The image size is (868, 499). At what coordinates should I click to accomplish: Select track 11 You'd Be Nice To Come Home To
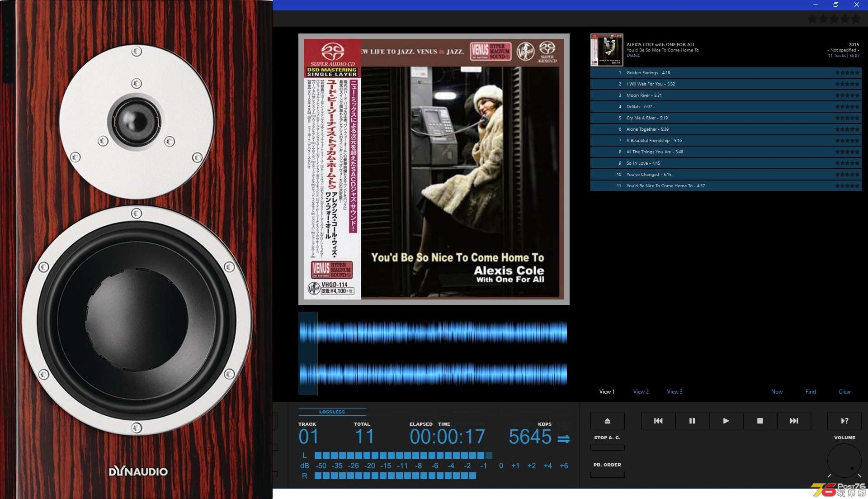pyautogui.click(x=726, y=185)
